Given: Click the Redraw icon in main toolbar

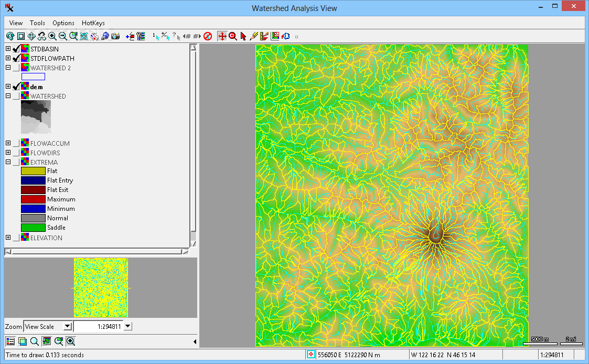Looking at the screenshot, I should (x=10, y=36).
